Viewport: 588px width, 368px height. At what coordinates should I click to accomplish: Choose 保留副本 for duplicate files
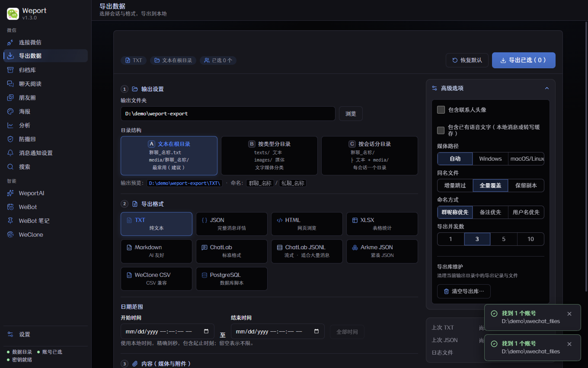click(x=526, y=186)
